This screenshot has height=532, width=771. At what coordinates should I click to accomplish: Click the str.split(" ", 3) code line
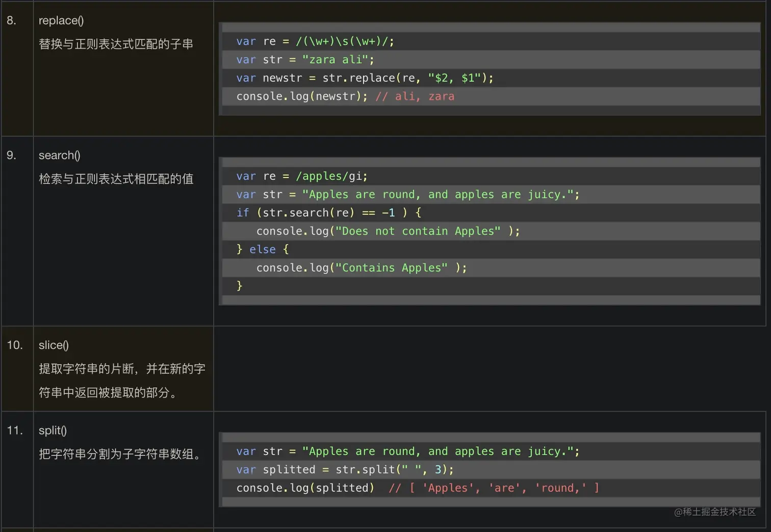(x=345, y=469)
